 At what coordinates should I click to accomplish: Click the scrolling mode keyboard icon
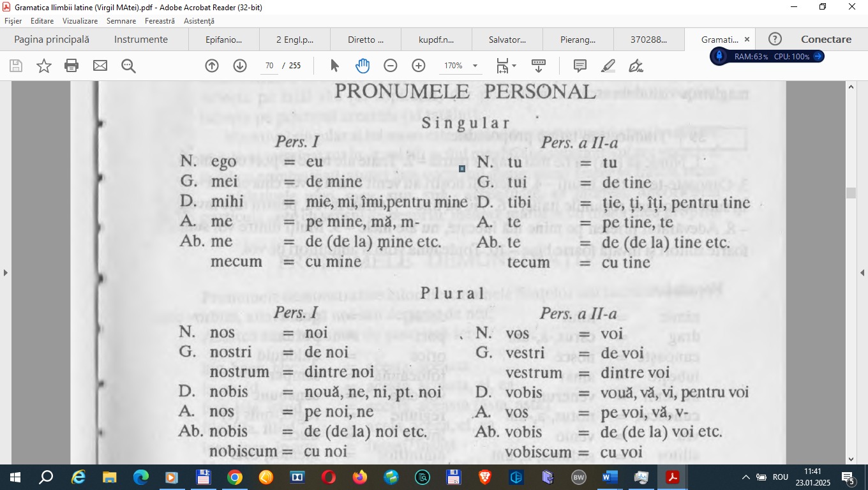(x=539, y=66)
